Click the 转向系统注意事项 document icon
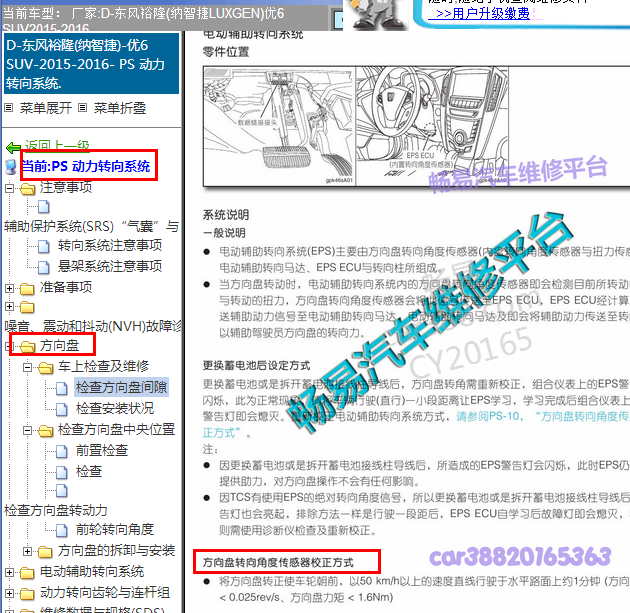 pyautogui.click(x=43, y=246)
